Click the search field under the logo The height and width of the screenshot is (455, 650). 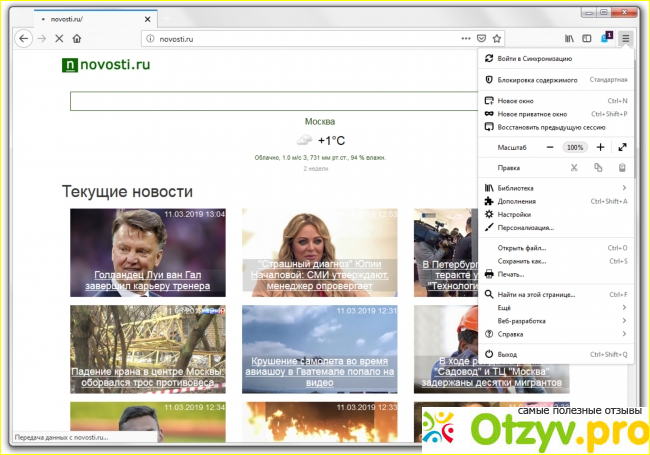(270, 101)
